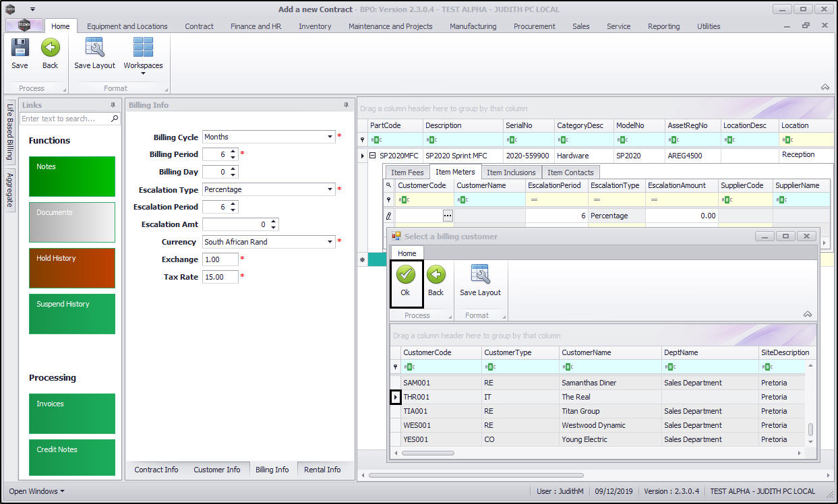Click the ellipsis button in the CustomerCode cell

(448, 216)
